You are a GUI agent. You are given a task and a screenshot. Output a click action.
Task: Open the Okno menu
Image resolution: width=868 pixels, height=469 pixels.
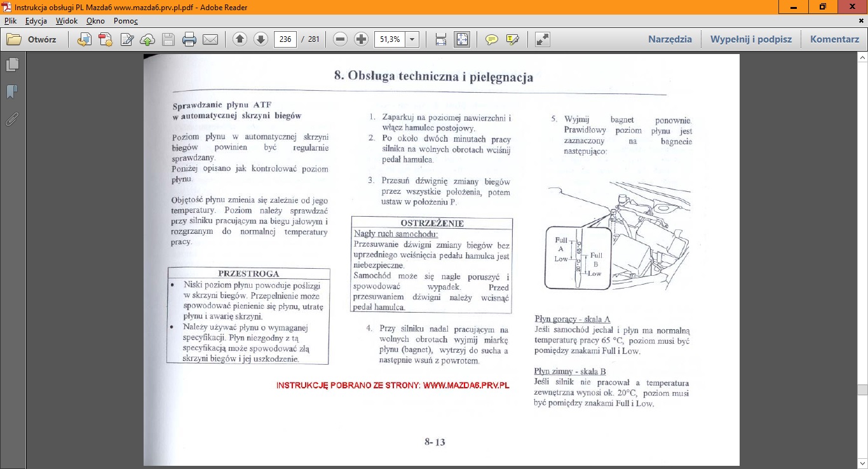tap(95, 21)
